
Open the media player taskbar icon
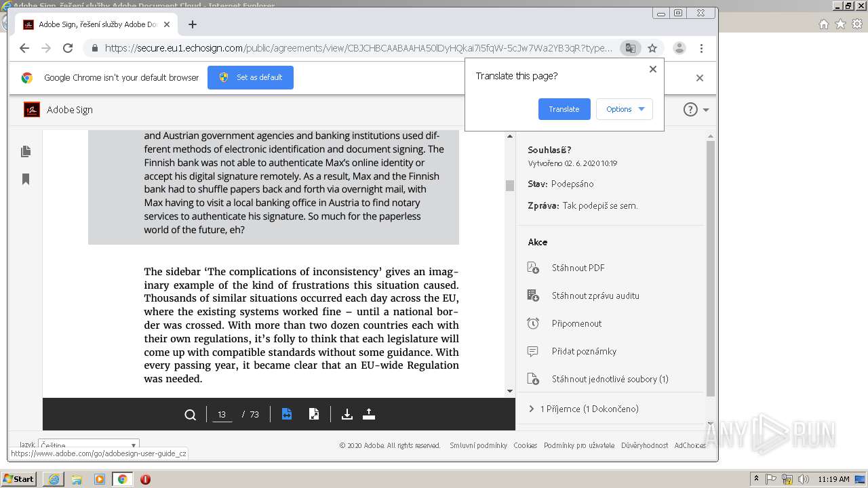pos(100,479)
